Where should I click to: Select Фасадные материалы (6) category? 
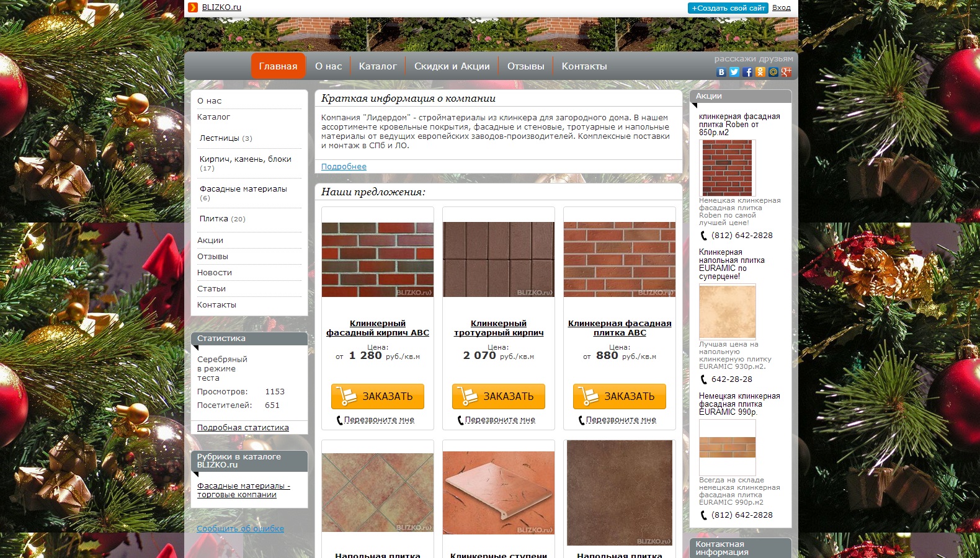coord(243,193)
